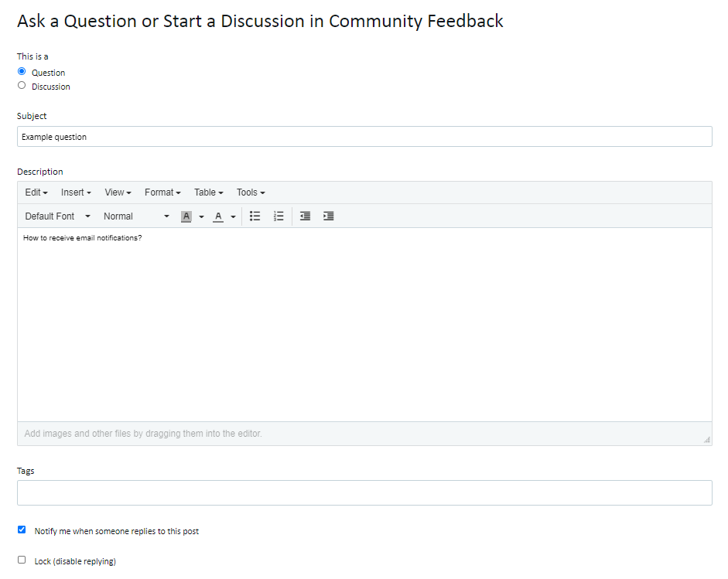
Task: Open the Default Font dropdown
Action: click(x=57, y=216)
